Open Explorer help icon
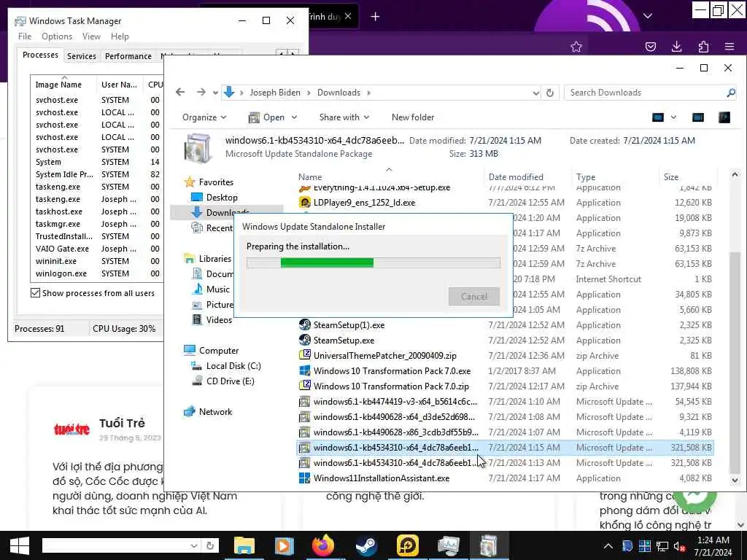 (724, 117)
